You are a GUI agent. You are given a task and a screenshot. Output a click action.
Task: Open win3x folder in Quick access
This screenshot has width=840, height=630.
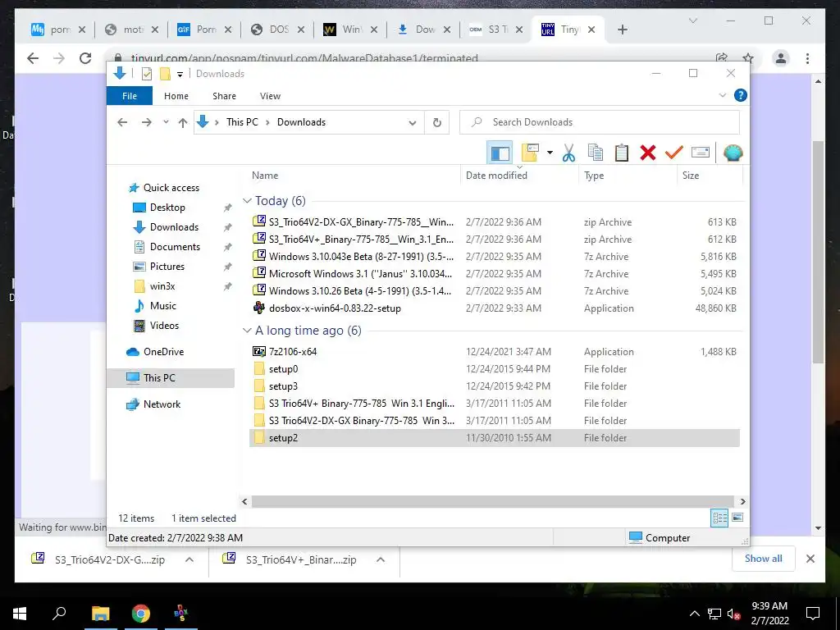tap(162, 286)
